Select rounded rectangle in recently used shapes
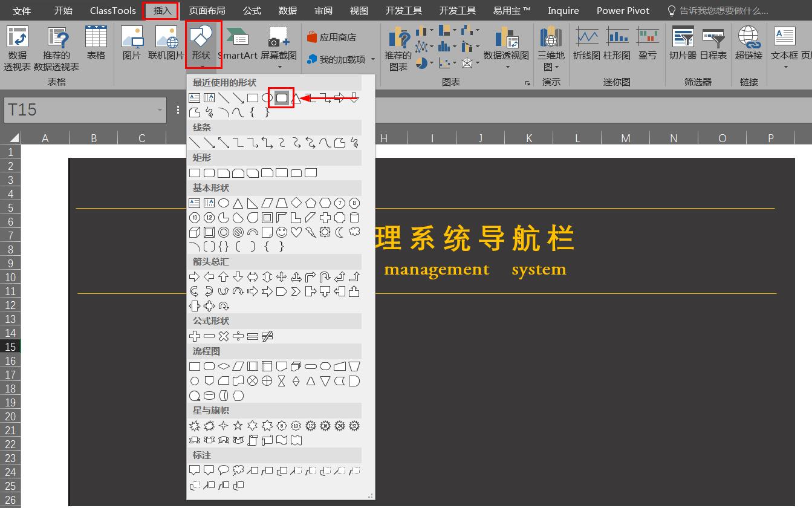The image size is (812, 508). [281, 97]
